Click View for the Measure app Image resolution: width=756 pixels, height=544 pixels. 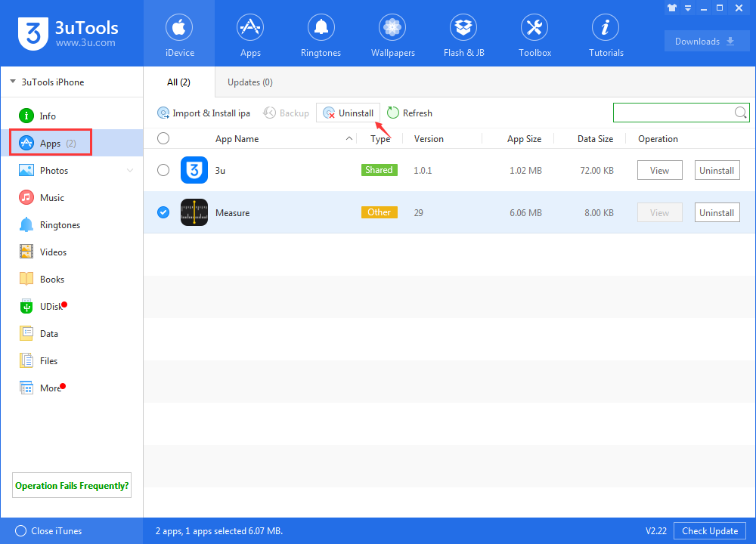(659, 212)
